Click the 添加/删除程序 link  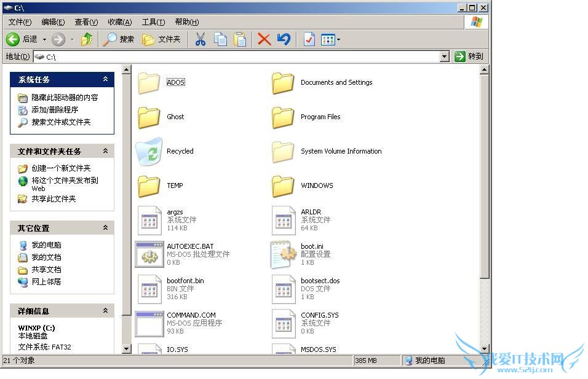[x=55, y=110]
